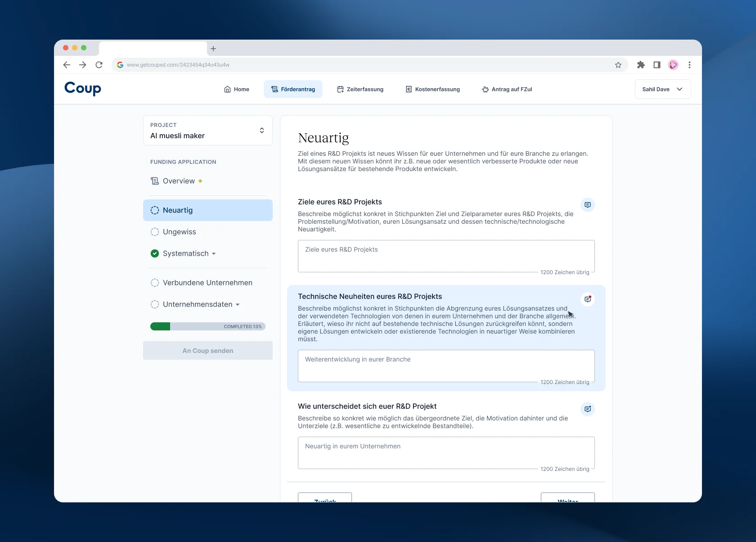Expand the Unternehmensdaten section arrow
The height and width of the screenshot is (542, 756).
click(x=238, y=305)
